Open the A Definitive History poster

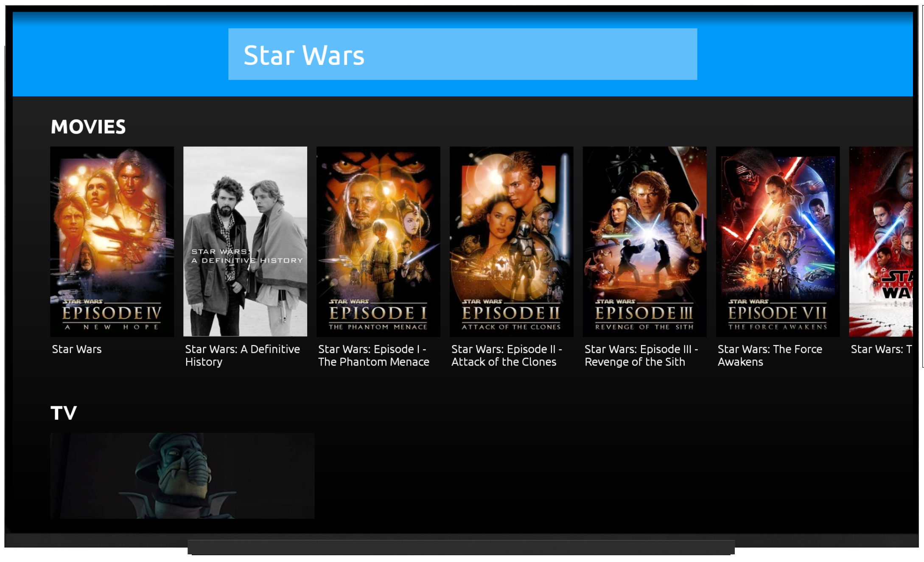[245, 242]
